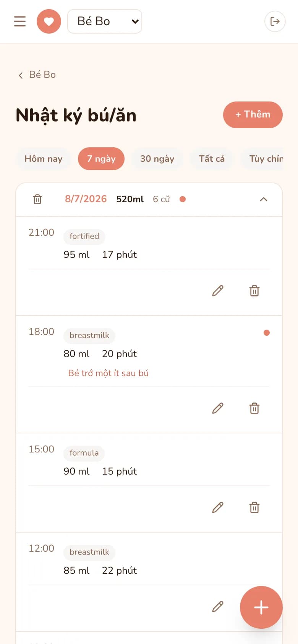
Task: Go back via Bé Bo breadcrumb
Action: (37, 75)
